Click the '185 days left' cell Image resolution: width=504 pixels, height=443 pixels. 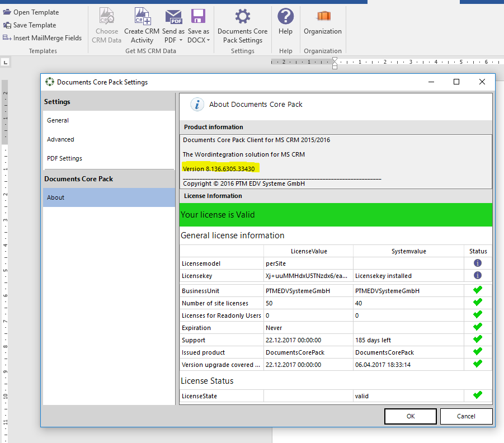pos(408,340)
